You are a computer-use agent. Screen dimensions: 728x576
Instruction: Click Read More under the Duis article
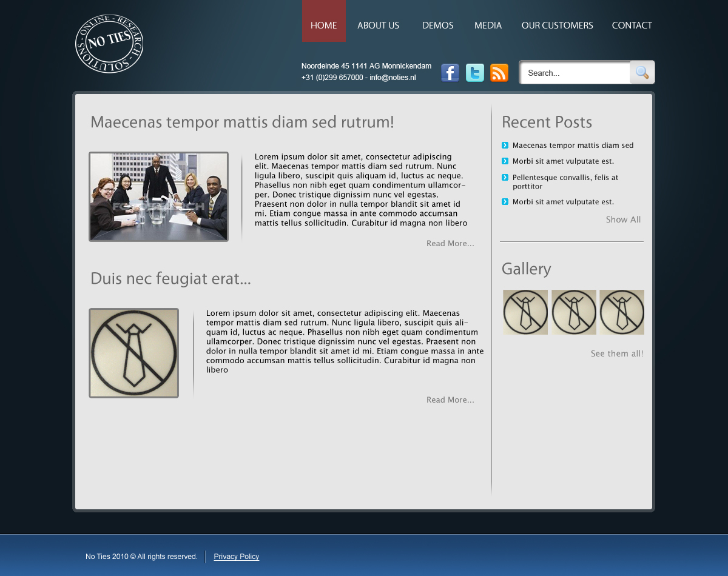450,400
